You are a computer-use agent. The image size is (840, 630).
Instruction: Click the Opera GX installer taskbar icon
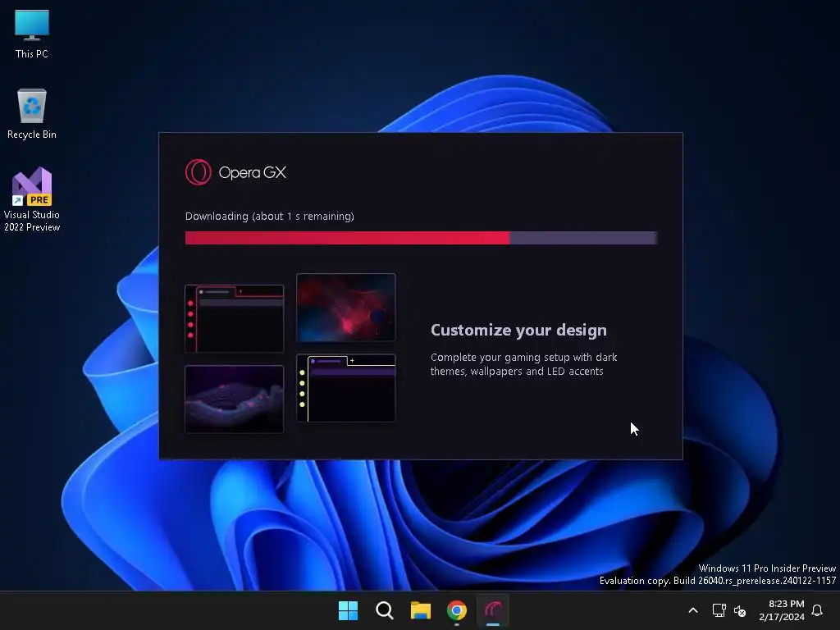click(493, 610)
